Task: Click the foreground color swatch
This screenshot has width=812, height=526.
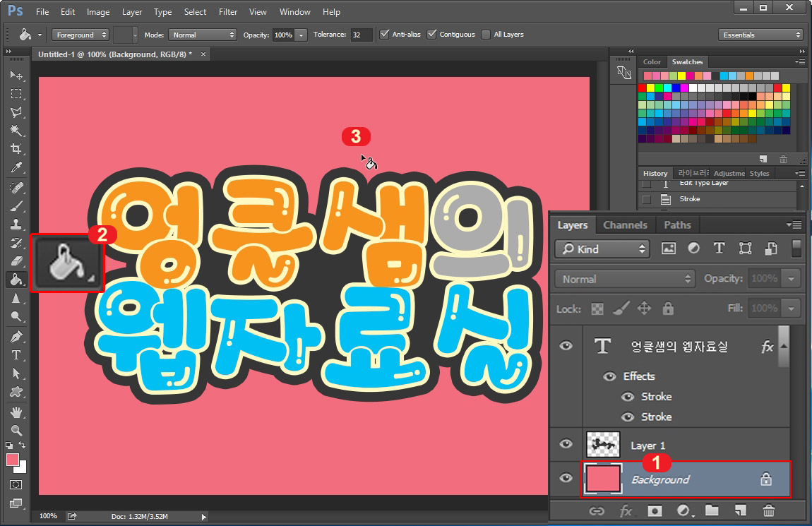Action: [13, 460]
